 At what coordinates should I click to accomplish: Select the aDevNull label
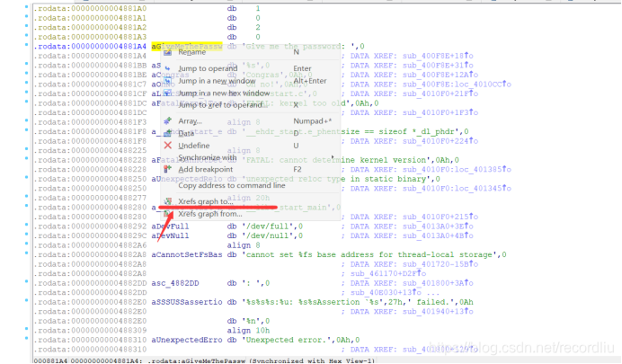(x=170, y=235)
